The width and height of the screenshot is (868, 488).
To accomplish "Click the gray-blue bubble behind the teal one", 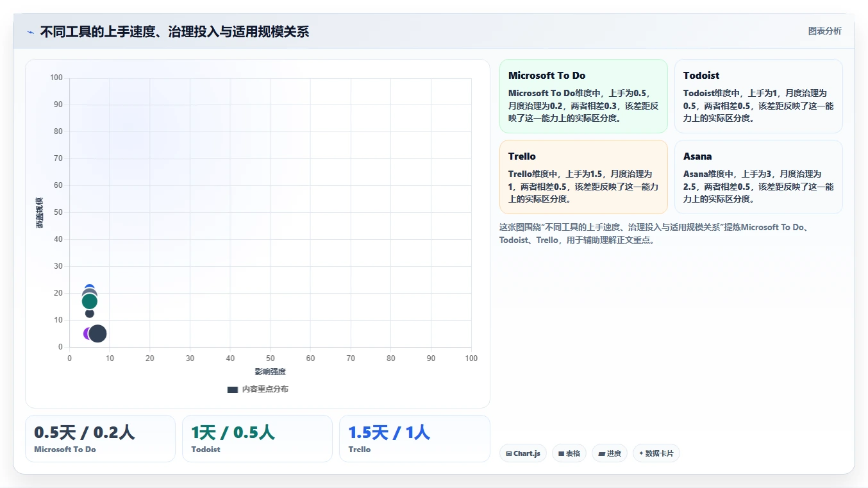I will tap(90, 291).
